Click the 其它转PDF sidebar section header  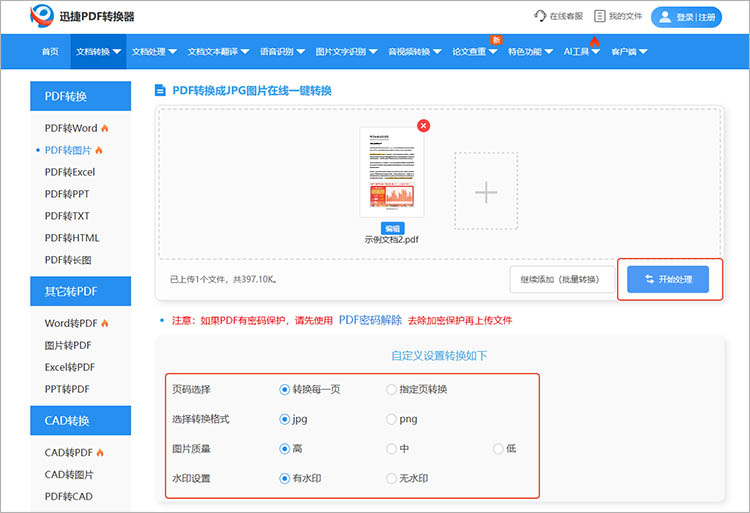pyautogui.click(x=80, y=291)
